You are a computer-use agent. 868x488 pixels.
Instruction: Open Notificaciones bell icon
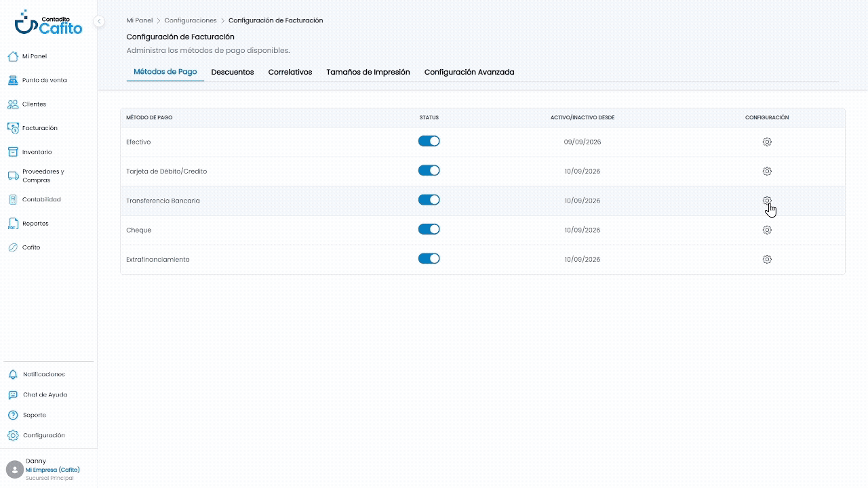tap(12, 374)
